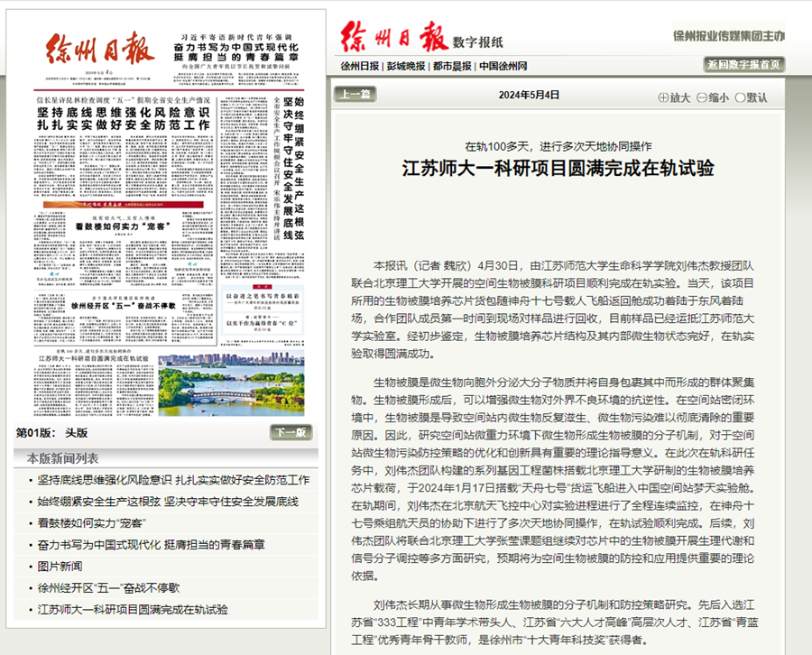Click the 缩小 zoom-out minus icon

pyautogui.click(x=702, y=97)
